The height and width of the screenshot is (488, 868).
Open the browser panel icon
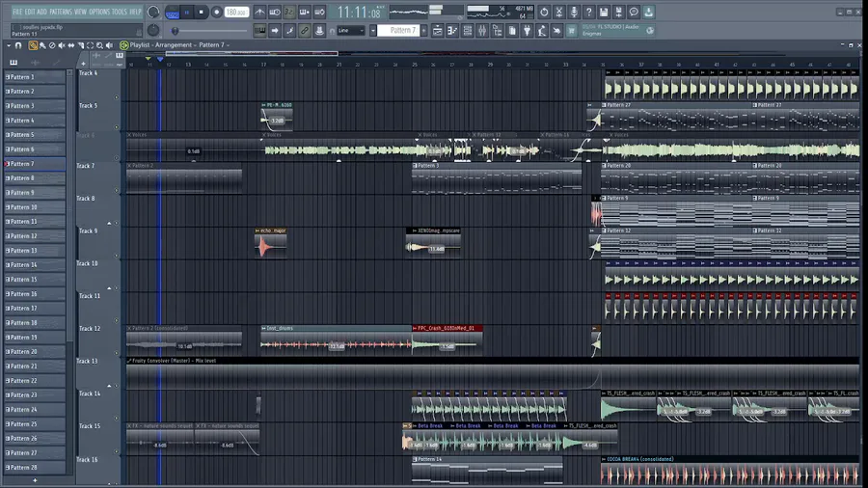pyautogui.click(x=497, y=31)
